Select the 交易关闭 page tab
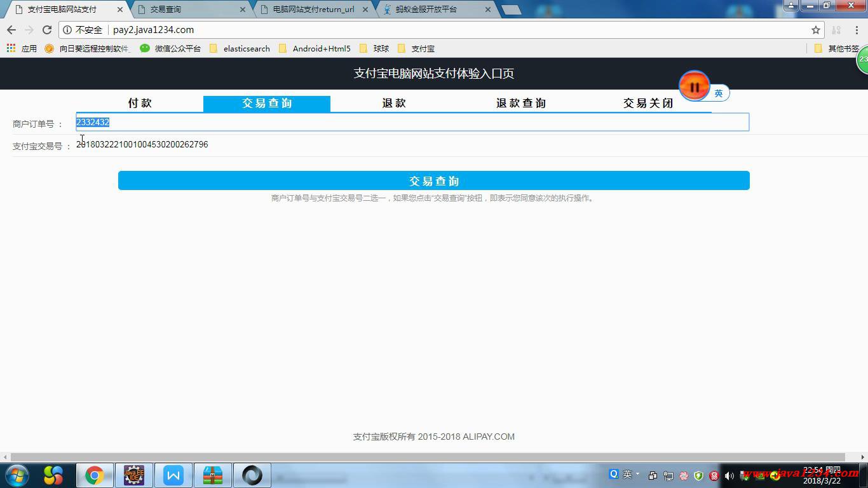This screenshot has width=868, height=488. (x=648, y=103)
